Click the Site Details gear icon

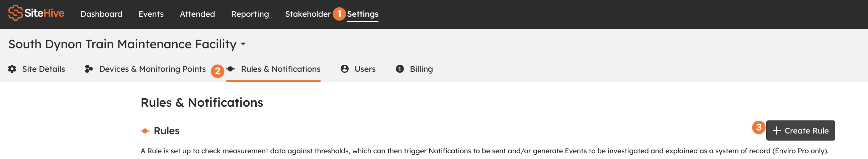[x=12, y=69]
